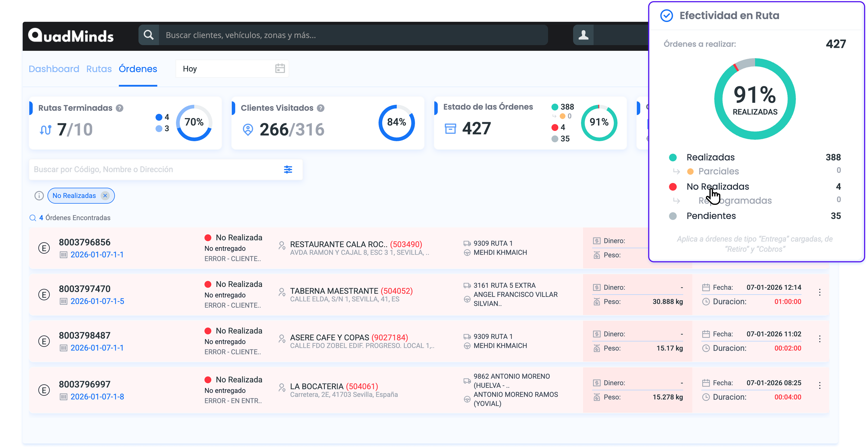The image size is (868, 448).
Task: Select Realizadas in Efectividad panel
Action: pos(710,157)
